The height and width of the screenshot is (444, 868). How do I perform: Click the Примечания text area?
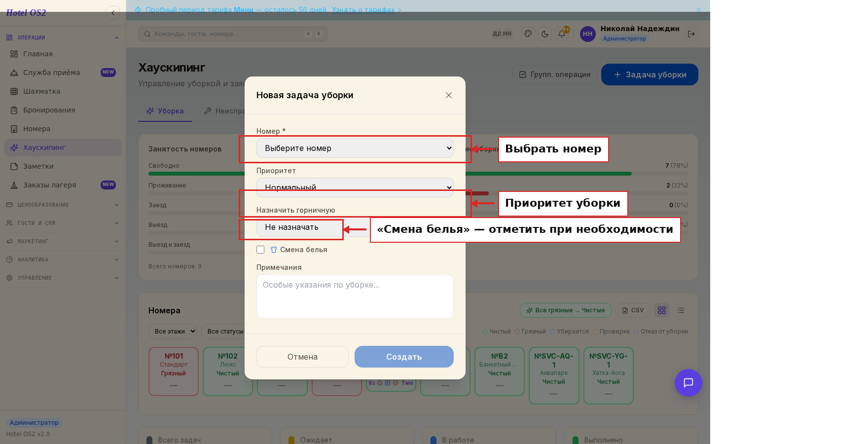click(x=355, y=296)
